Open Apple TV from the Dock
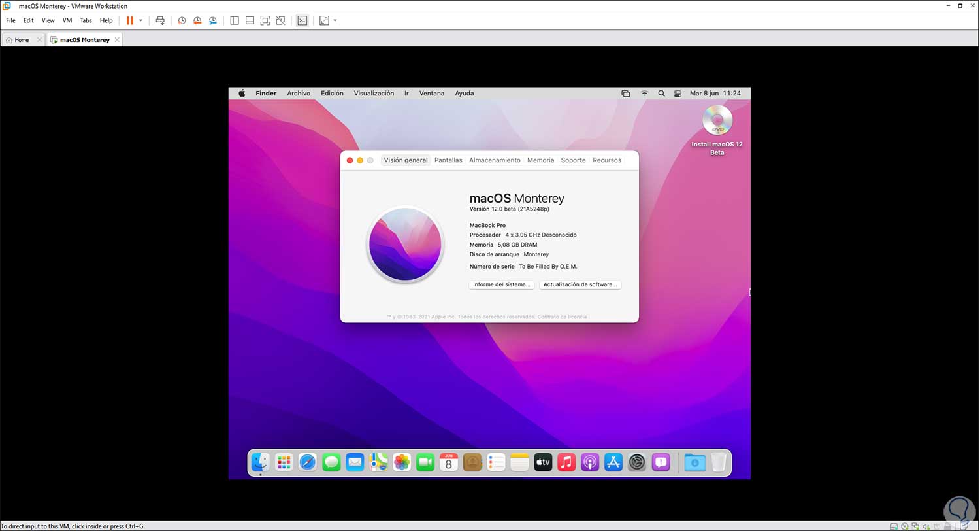 pyautogui.click(x=543, y=462)
